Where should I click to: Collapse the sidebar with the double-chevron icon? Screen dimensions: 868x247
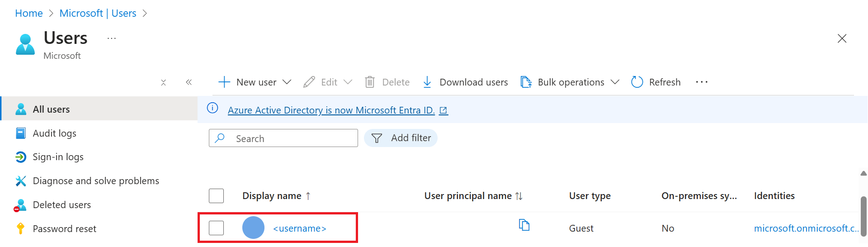[x=189, y=82]
